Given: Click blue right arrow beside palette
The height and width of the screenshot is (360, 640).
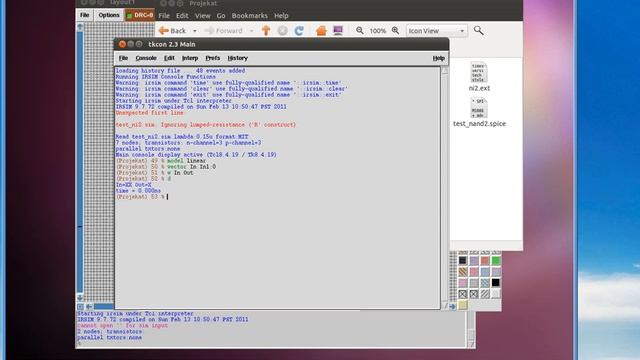Looking at the screenshot, I should coord(453,307).
